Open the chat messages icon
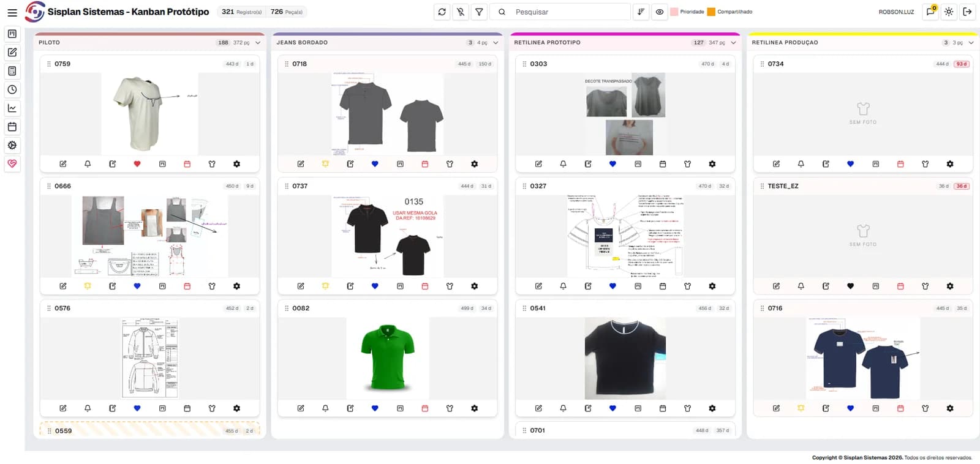The height and width of the screenshot is (464, 980). [x=930, y=12]
